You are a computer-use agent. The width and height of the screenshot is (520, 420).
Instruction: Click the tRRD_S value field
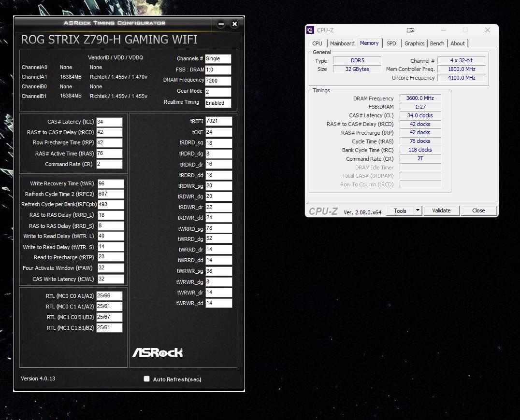click(x=111, y=225)
